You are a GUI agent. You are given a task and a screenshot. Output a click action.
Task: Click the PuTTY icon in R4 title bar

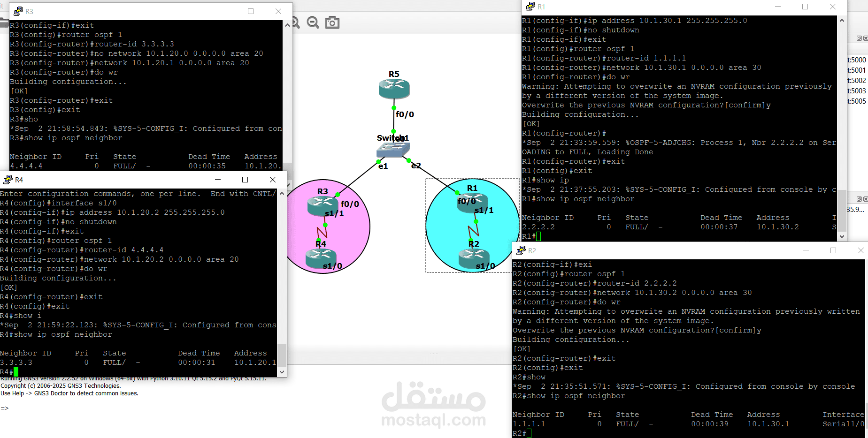coord(8,180)
